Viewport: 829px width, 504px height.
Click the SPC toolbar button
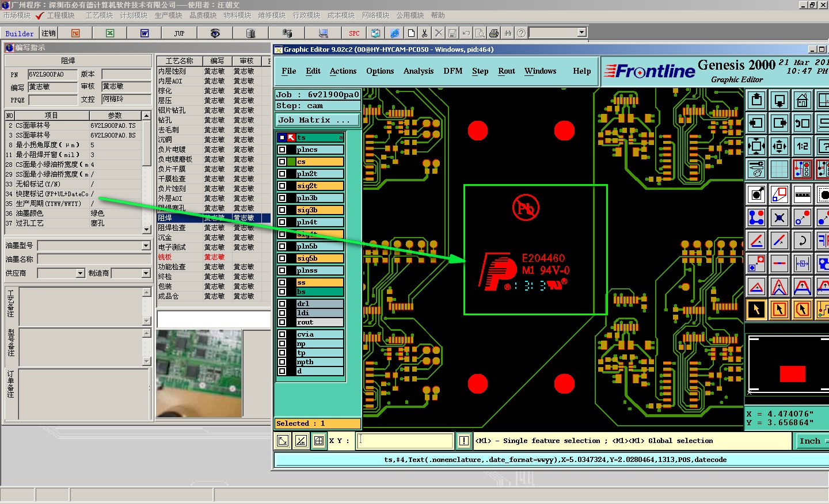pyautogui.click(x=354, y=33)
